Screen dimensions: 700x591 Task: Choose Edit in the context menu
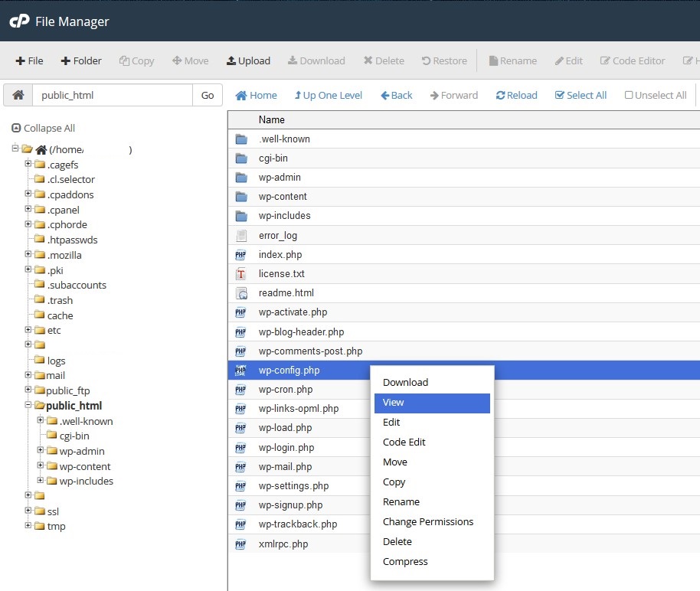[x=391, y=423]
